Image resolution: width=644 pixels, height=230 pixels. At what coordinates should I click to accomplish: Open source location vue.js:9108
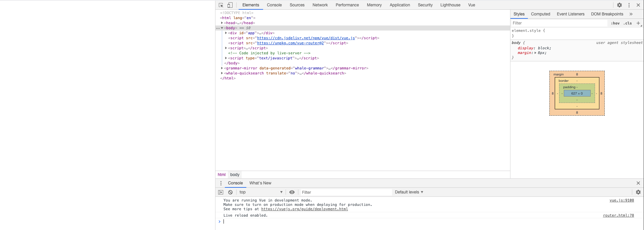pyautogui.click(x=622, y=200)
